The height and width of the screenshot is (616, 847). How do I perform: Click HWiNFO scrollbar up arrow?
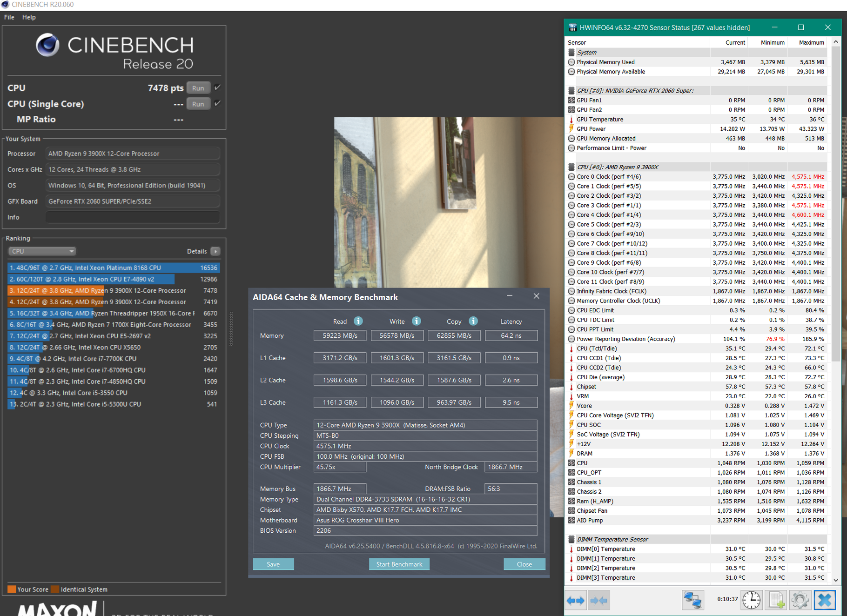[836, 42]
